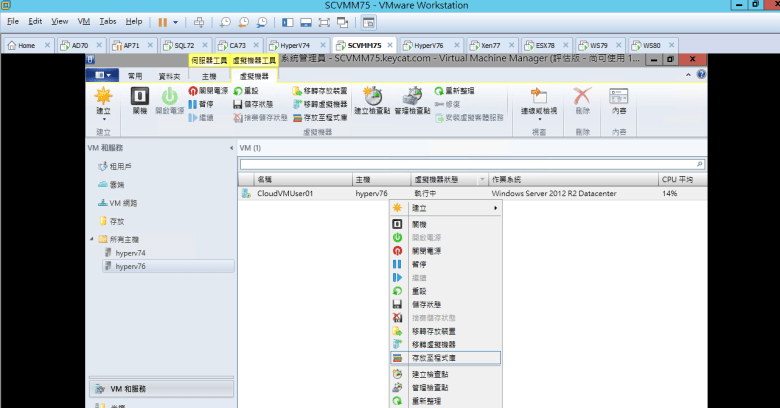This screenshot has height=408, width=780.
Task: Click 重新整理 in the ribbon
Action: click(457, 90)
